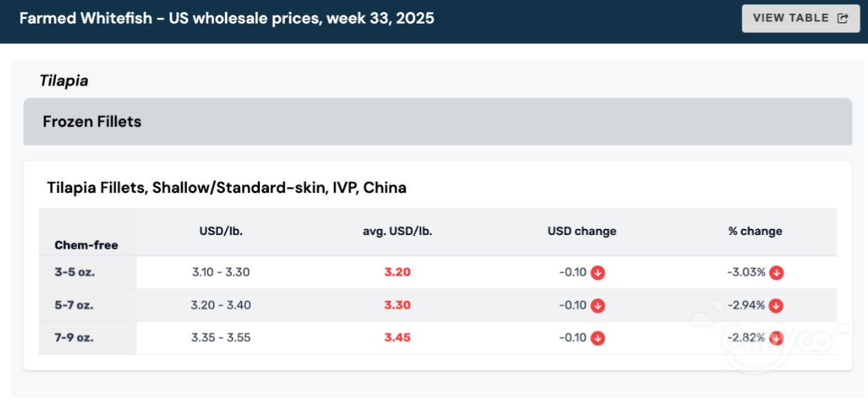The height and width of the screenshot is (401, 868).
Task: Click the Chem-free table label
Action: tap(86, 245)
